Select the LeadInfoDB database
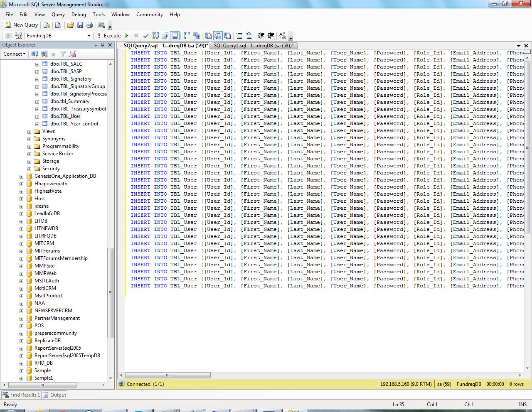This screenshot has height=412, width=532. pos(47,213)
